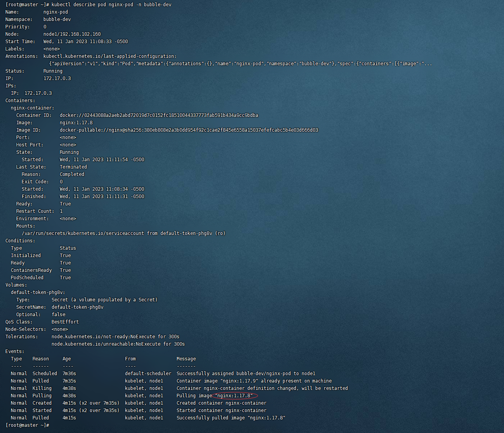Click the Node-Selectors label
The image size is (504, 433).
[x=26, y=329]
